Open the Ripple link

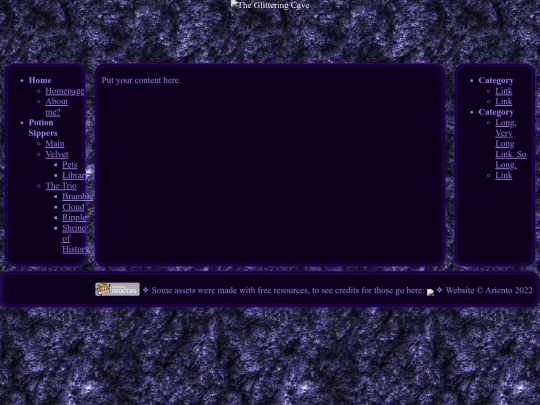74,218
